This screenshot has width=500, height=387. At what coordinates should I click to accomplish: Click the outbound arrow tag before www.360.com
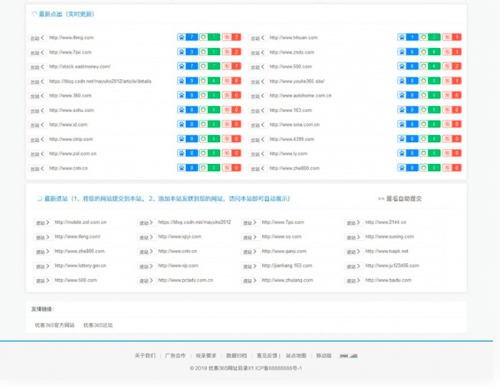37,96
